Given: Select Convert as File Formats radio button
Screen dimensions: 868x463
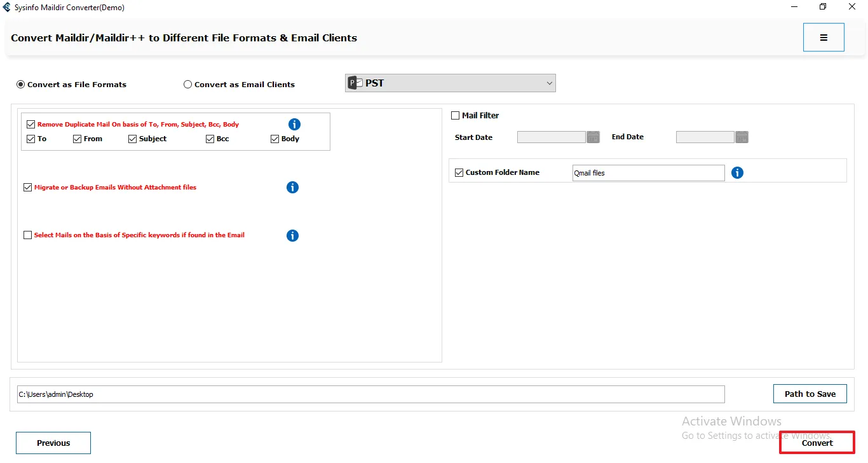Looking at the screenshot, I should point(21,85).
